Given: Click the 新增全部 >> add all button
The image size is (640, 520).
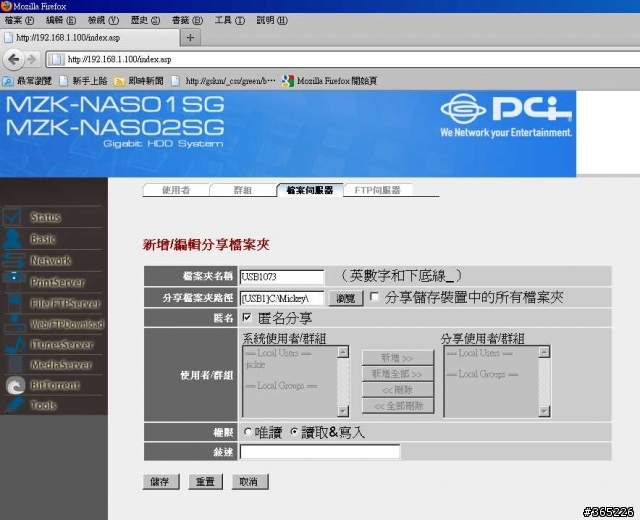Looking at the screenshot, I should pos(397,373).
